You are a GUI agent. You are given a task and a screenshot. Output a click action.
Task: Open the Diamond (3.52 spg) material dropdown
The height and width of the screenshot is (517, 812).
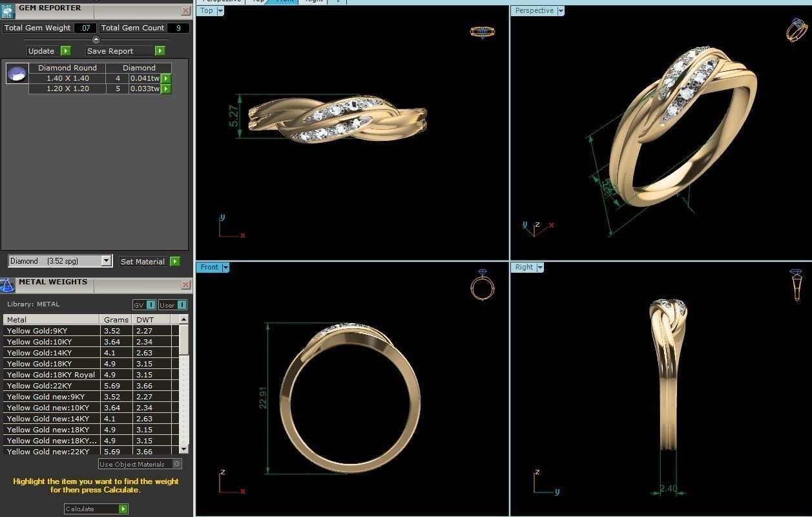(x=107, y=261)
